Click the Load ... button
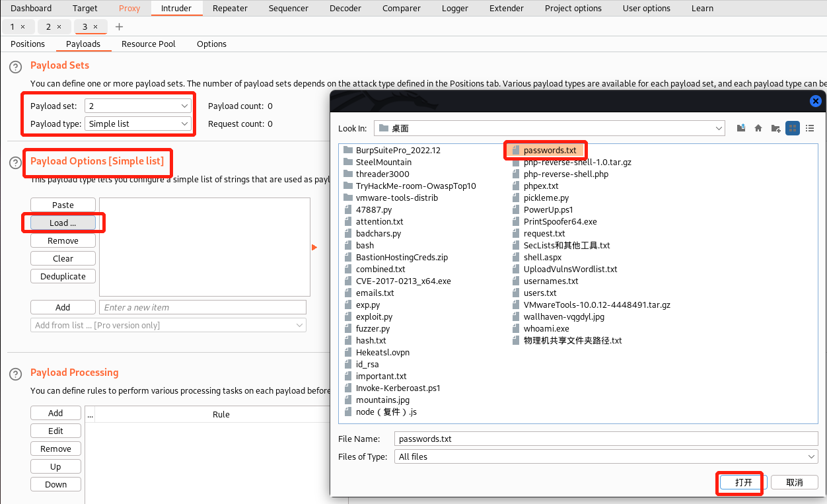This screenshot has width=827, height=504. [x=63, y=223]
